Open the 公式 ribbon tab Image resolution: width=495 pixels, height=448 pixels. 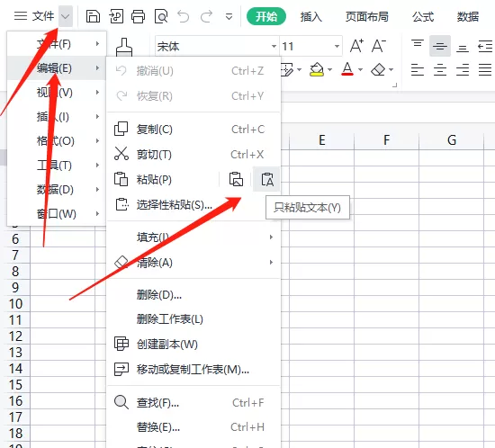pyautogui.click(x=423, y=16)
